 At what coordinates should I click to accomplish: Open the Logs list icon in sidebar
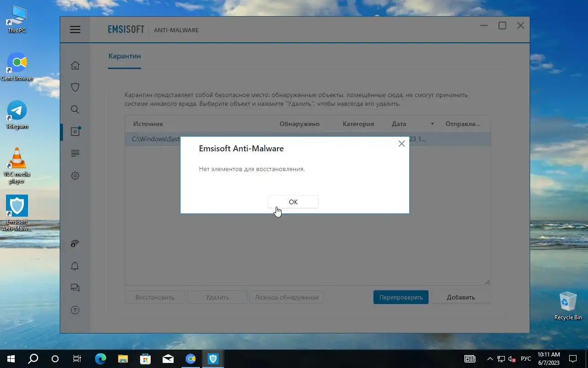pos(75,153)
